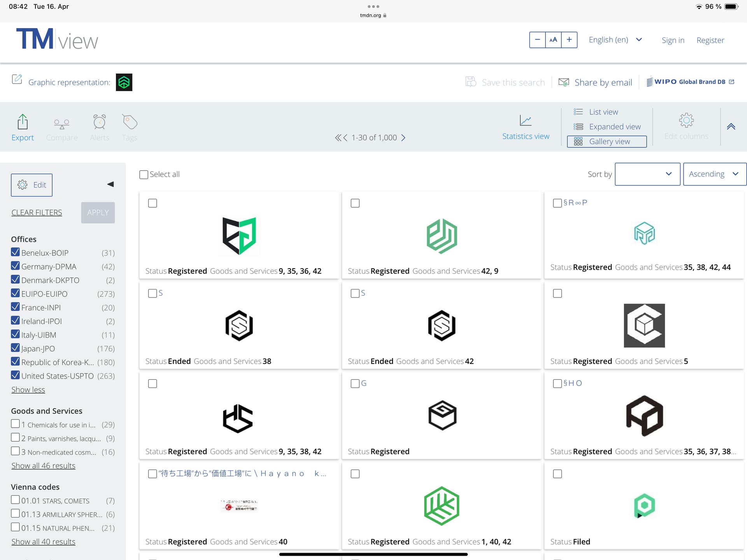Uncheck the Germany-DPMA office checkbox

pos(15,266)
